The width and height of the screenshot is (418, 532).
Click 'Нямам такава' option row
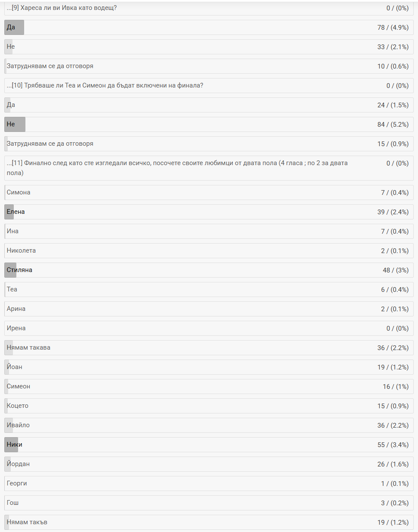pos(209,347)
